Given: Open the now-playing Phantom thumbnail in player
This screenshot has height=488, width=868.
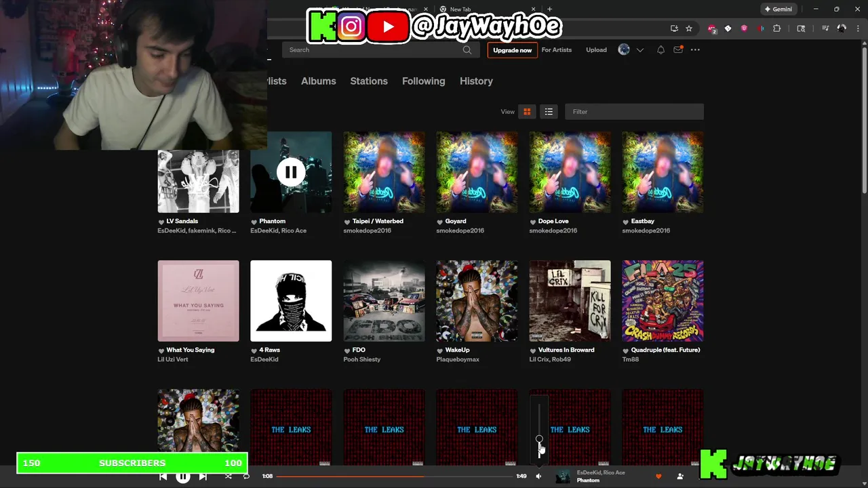Looking at the screenshot, I should (x=563, y=476).
